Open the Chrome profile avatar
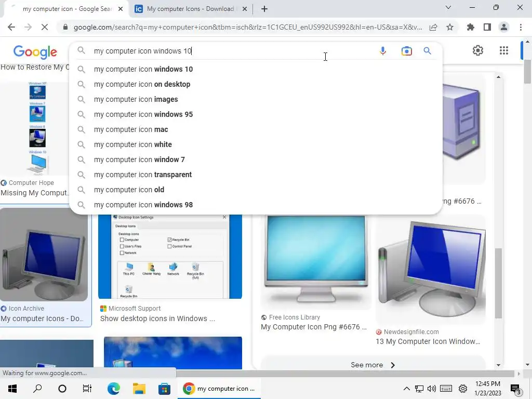The height and width of the screenshot is (399, 532). [x=504, y=27]
